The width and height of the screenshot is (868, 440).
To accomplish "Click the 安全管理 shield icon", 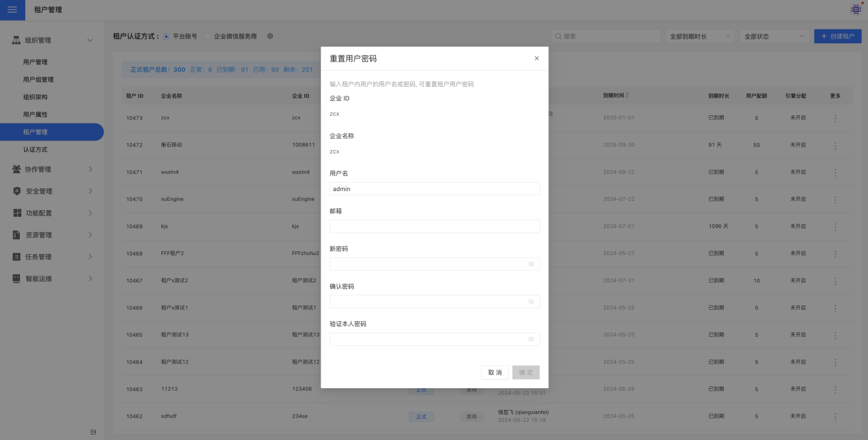I will click(17, 191).
